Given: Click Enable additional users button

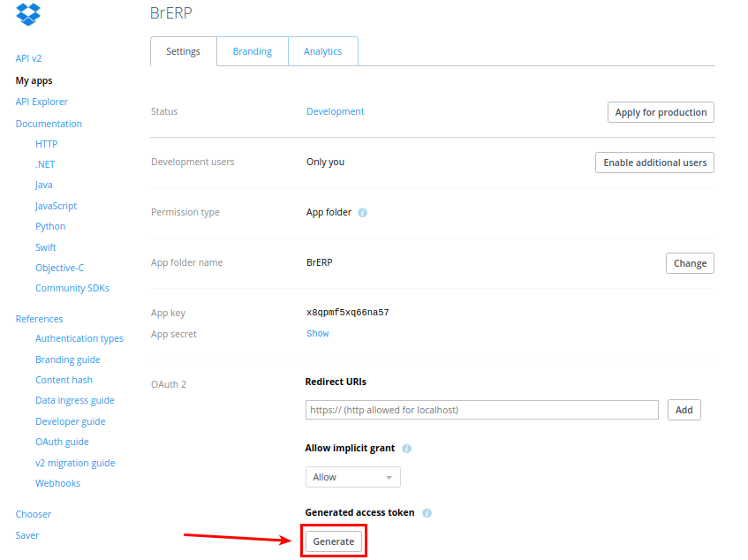Looking at the screenshot, I should [x=654, y=163].
